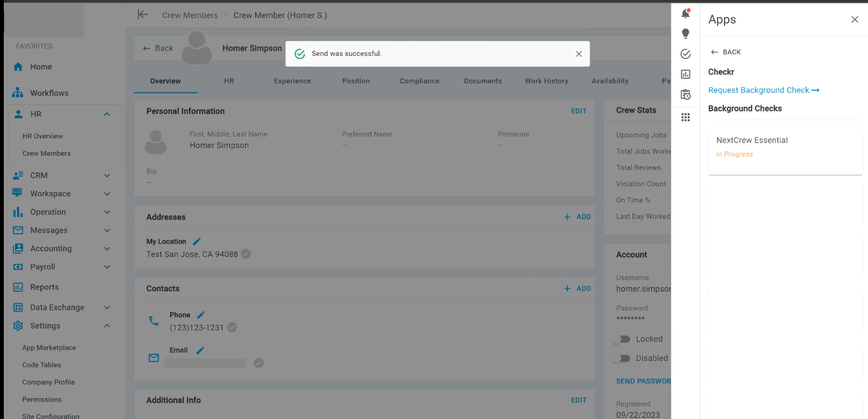868x419 pixels.
Task: Click the Crew Members breadcrumb link
Action: point(190,15)
